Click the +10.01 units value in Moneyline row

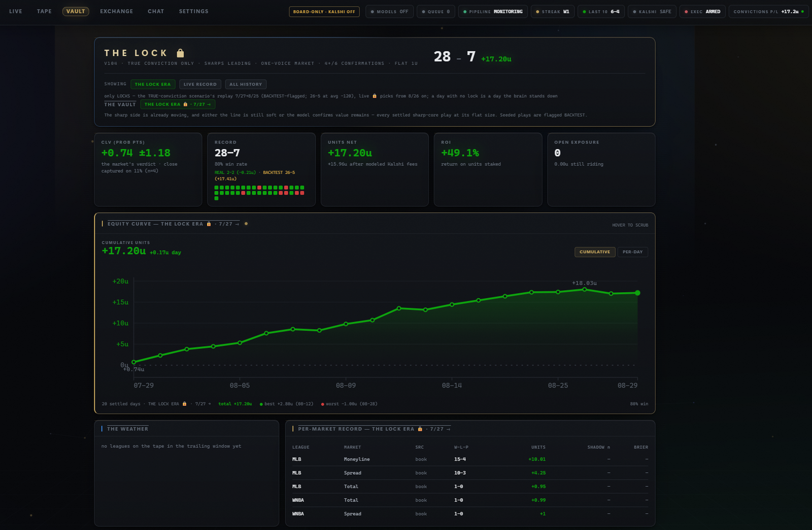point(537,460)
